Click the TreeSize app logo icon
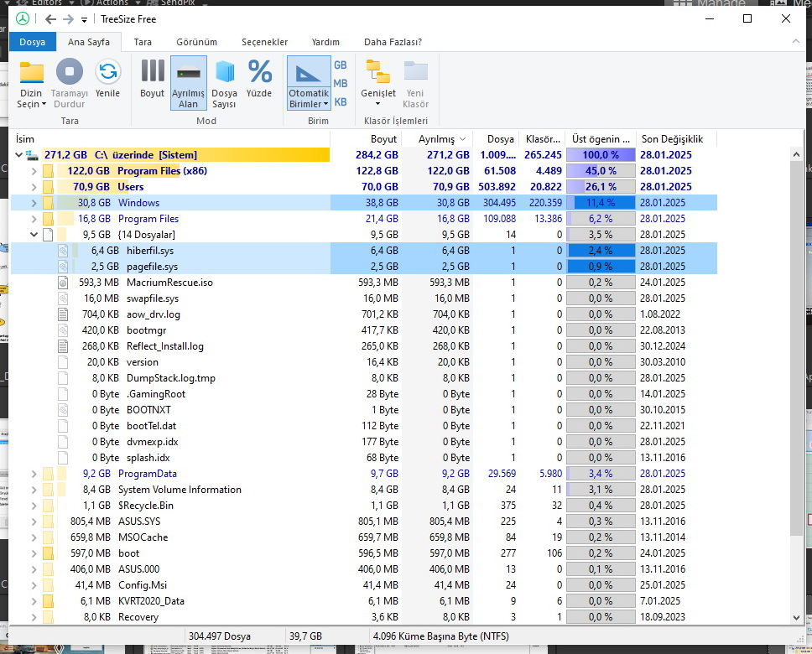 [23, 19]
